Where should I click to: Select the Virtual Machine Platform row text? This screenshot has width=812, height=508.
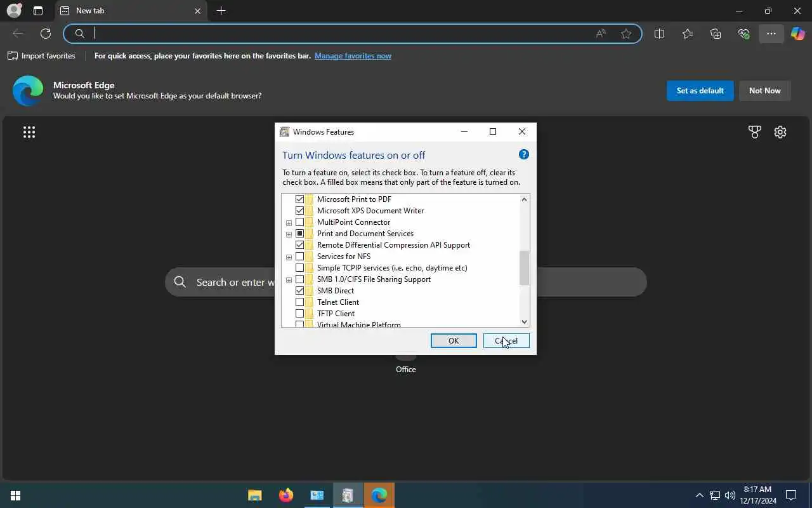click(x=358, y=324)
